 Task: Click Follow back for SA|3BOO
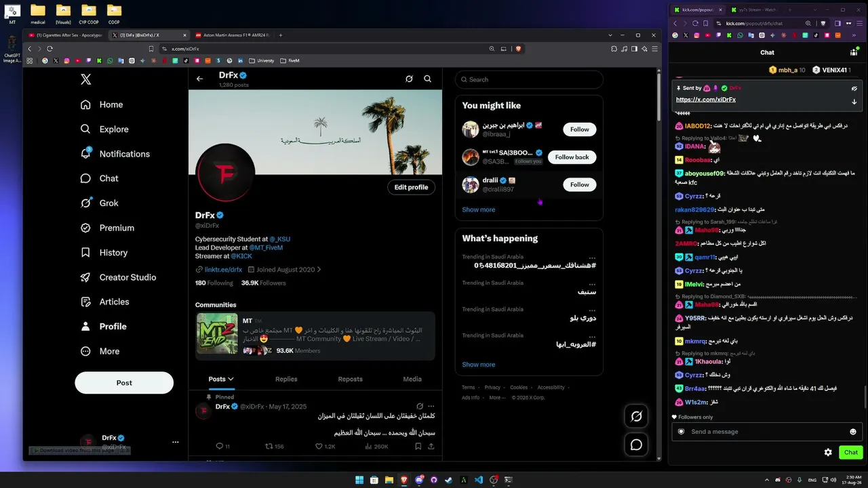(572, 157)
